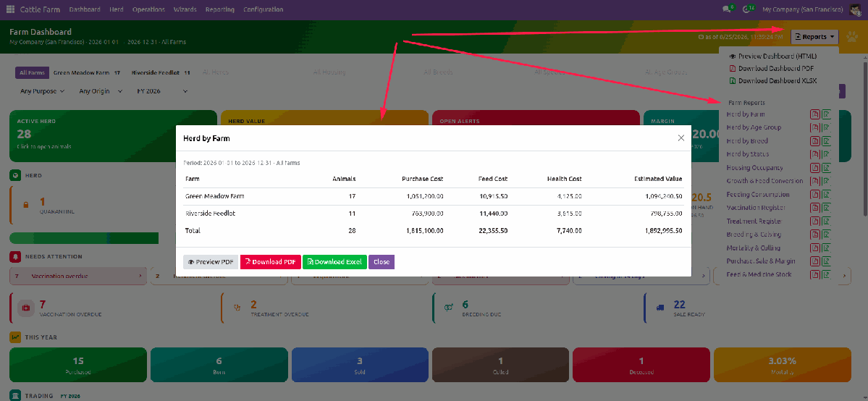Download Herd by Farm report Excel
Viewport: 868px width, 401px height.
click(827, 114)
